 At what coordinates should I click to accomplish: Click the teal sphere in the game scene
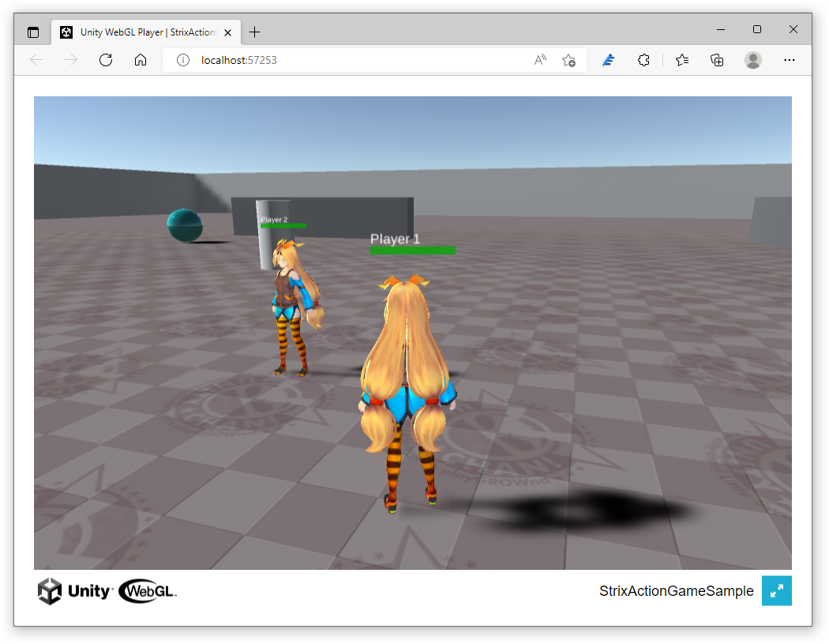[185, 226]
